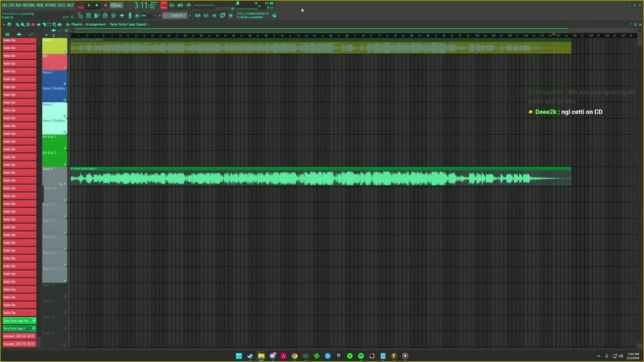Toggle the 3.2.1 countdown before recording
The image size is (644, 362).
tap(172, 5)
